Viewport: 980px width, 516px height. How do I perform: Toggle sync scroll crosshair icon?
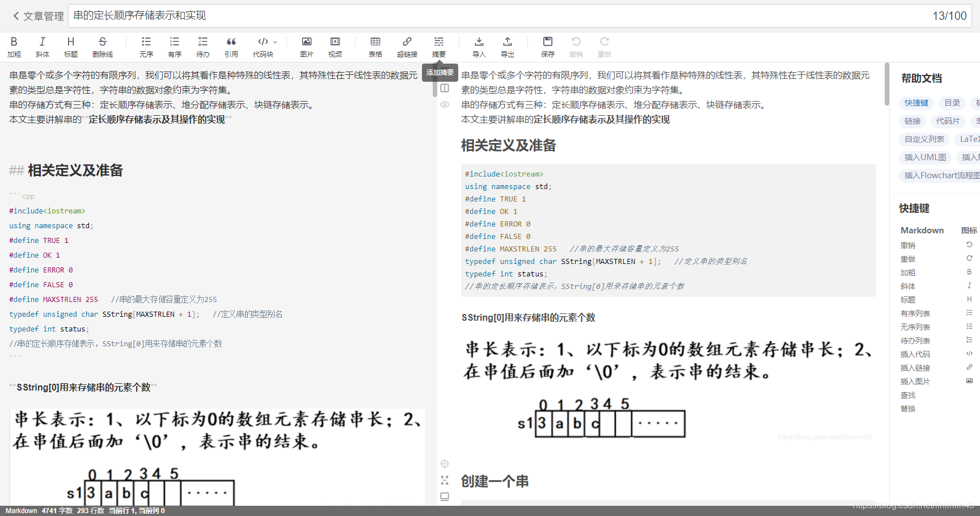[x=445, y=464]
